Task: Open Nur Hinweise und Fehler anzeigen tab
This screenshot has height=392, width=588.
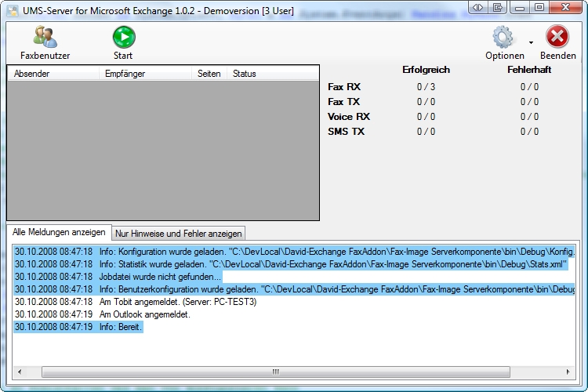Action: pos(179,234)
